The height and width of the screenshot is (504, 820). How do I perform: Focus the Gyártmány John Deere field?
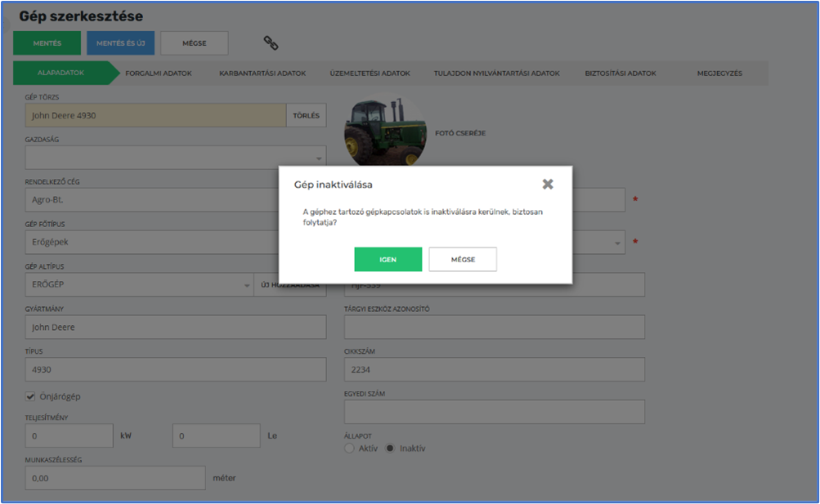(175, 327)
